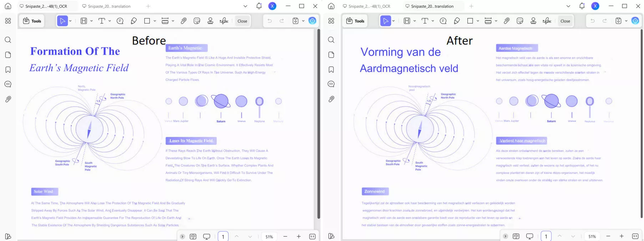
Task: Choose the measure tool in right window
Action: [x=488, y=21]
